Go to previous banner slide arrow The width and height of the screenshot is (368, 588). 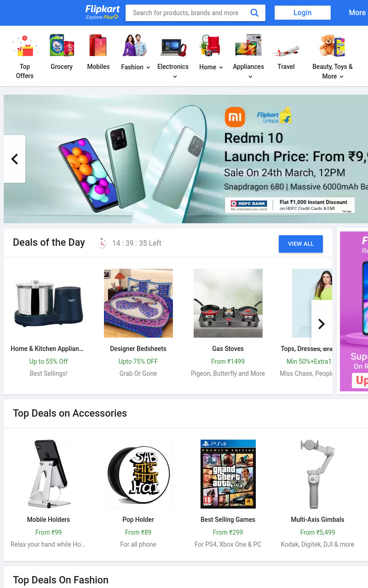[x=14, y=159]
